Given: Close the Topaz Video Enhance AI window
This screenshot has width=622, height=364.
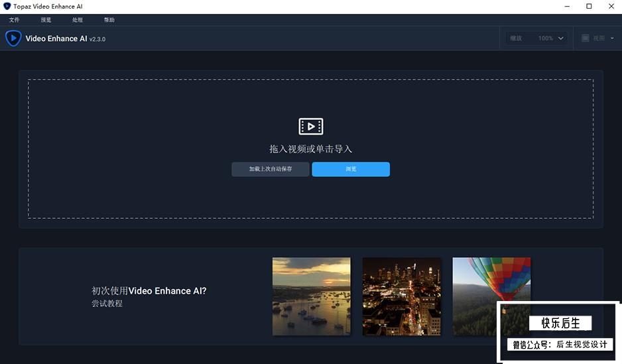Looking at the screenshot, I should (x=611, y=7).
